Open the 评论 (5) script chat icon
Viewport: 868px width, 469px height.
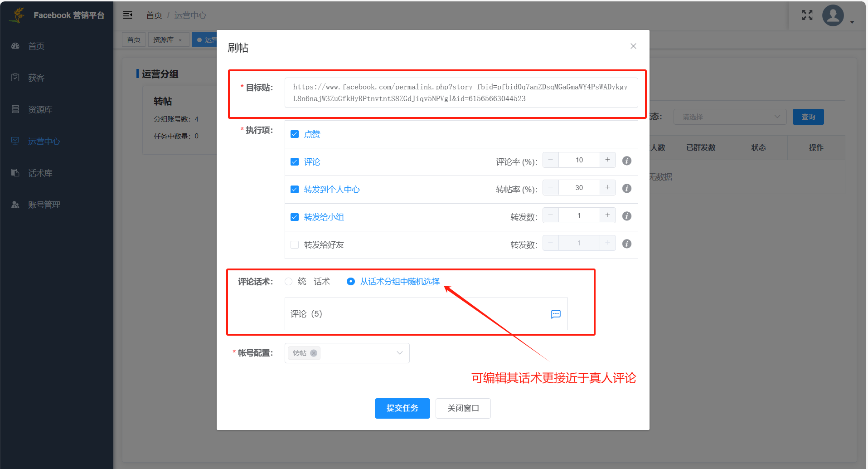[556, 314]
